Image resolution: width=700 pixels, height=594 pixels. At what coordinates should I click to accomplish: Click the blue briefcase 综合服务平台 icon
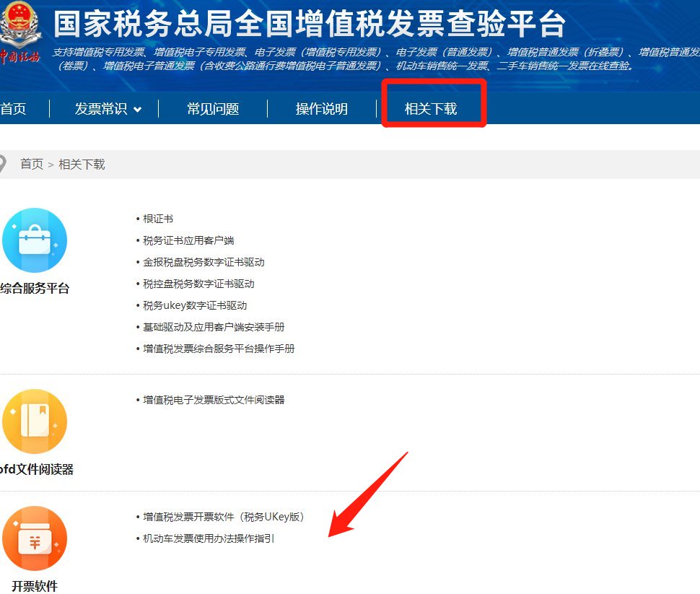(x=35, y=240)
